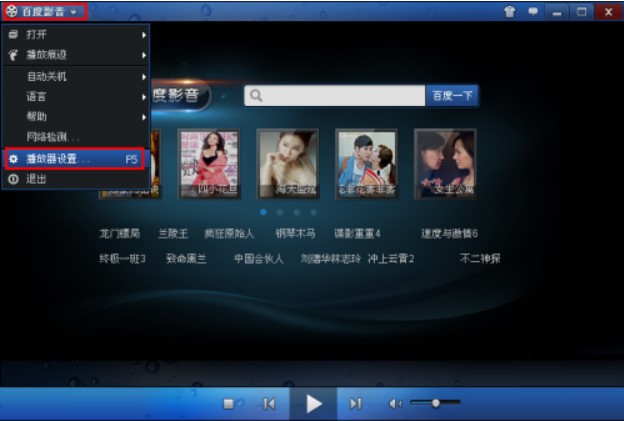The image size is (624, 421).
Task: Open the 终极一班3 link
Action: tap(122, 259)
